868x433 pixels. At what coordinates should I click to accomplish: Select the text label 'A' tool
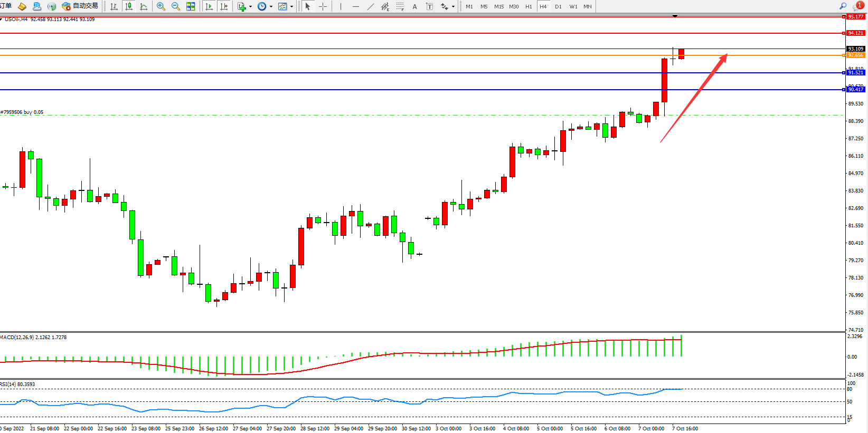point(414,6)
